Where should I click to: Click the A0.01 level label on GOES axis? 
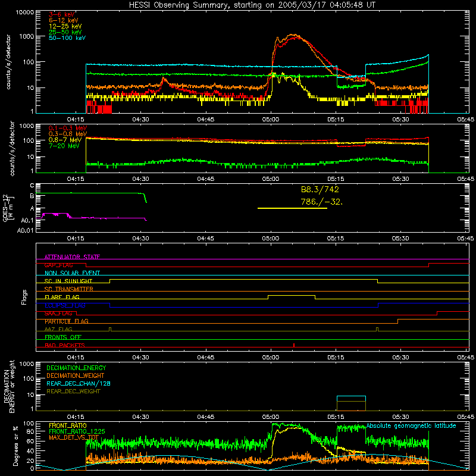26,230
